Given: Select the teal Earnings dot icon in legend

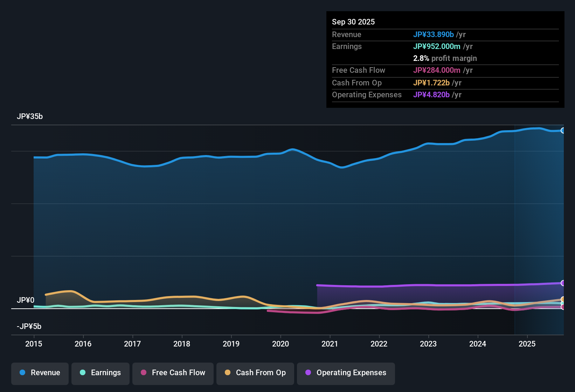Looking at the screenshot, I should [x=83, y=373].
